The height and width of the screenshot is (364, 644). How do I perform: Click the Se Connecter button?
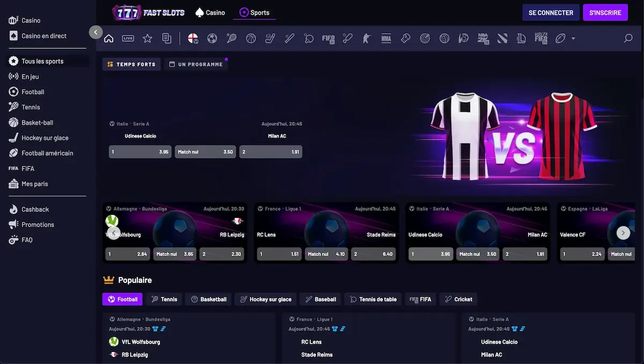(551, 12)
